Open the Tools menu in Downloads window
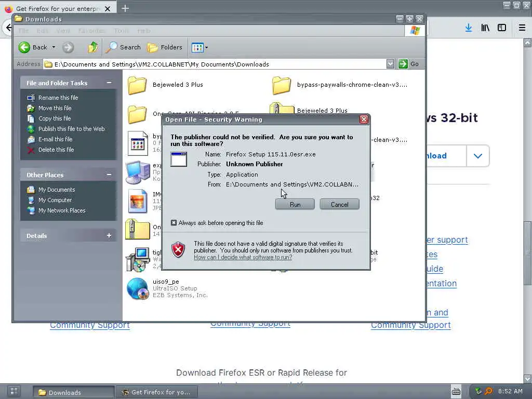Viewport: 532px width, 399px height. [121, 31]
